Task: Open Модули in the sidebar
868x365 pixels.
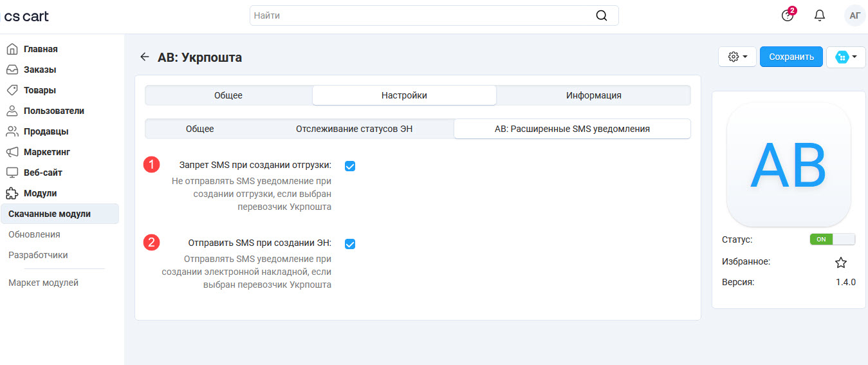Action: [x=41, y=193]
